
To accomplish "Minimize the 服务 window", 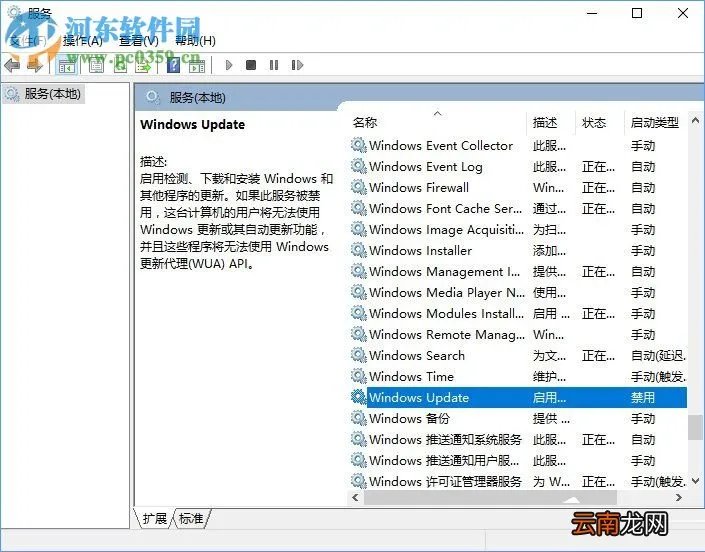I will tap(592, 13).
